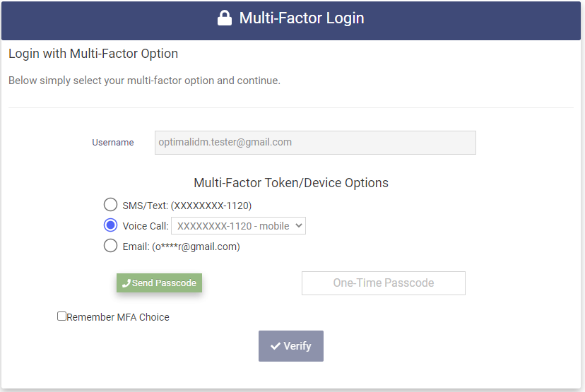This screenshot has height=392, width=585.
Task: Select the Voice Call radio option
Action: coord(110,225)
